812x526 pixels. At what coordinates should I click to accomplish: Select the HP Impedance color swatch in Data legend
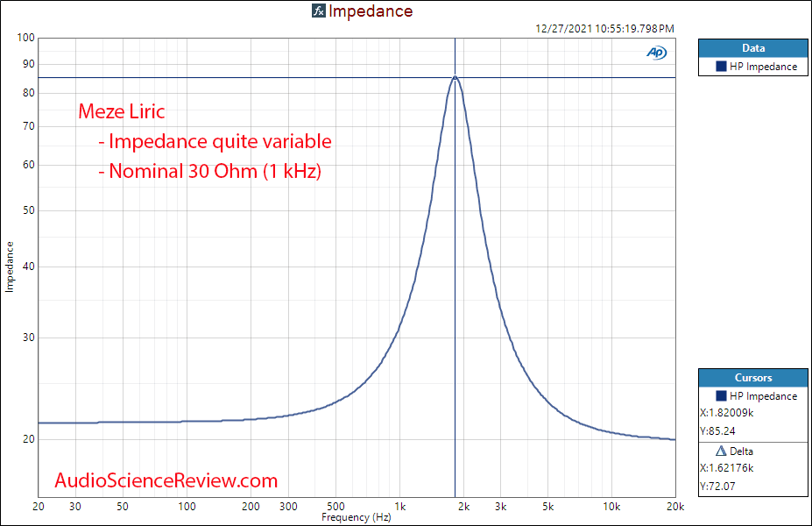tap(721, 67)
